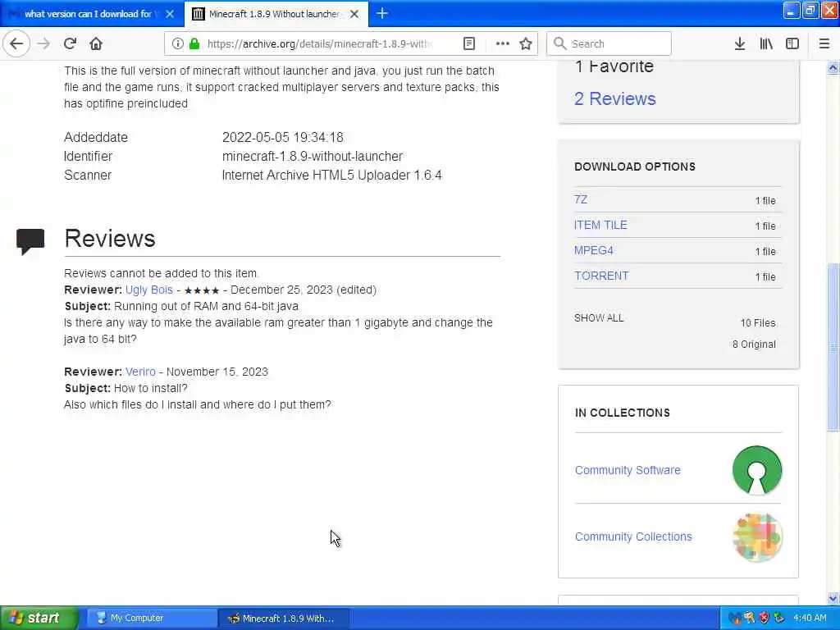Click the address bar URL

point(319,43)
